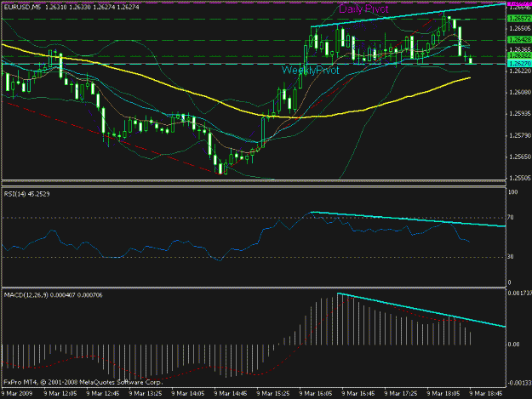Click the 9 Mar 15:25 time label

click(x=273, y=394)
